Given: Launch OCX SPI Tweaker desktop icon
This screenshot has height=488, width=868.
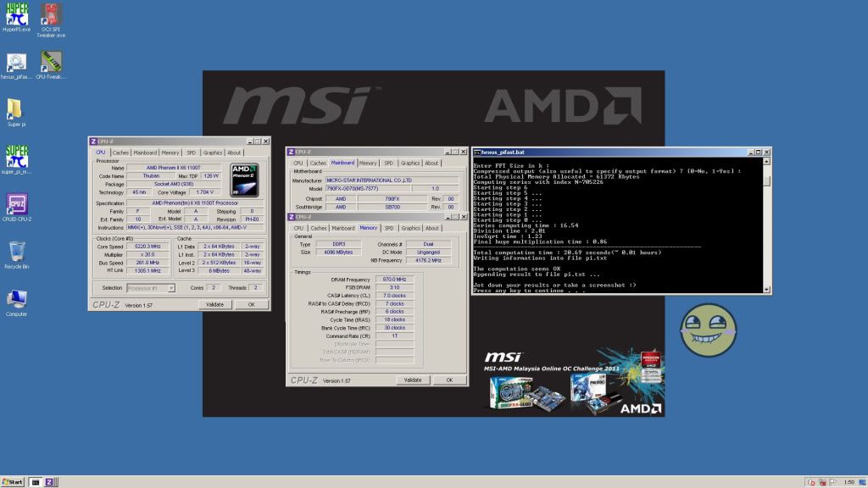Looking at the screenshot, I should point(52,15).
